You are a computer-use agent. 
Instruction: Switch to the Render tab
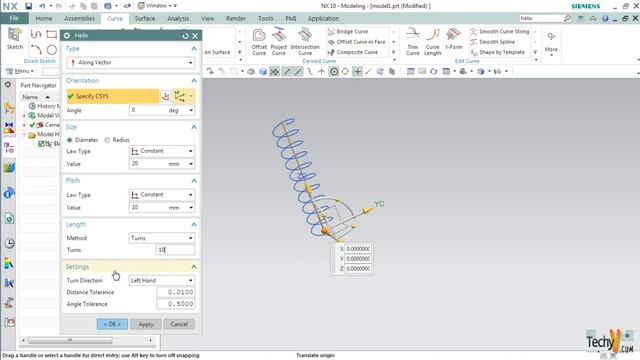coord(236,18)
